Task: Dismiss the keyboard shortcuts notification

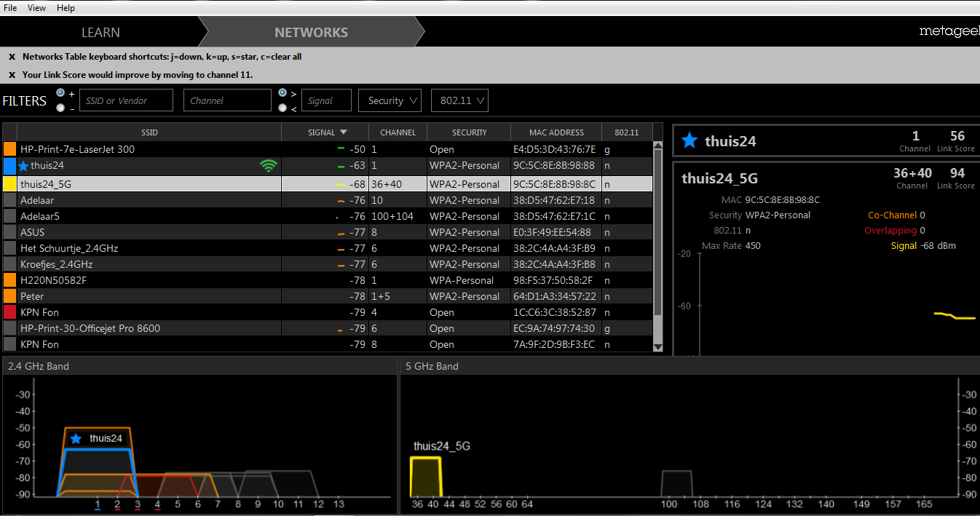Action: point(12,57)
